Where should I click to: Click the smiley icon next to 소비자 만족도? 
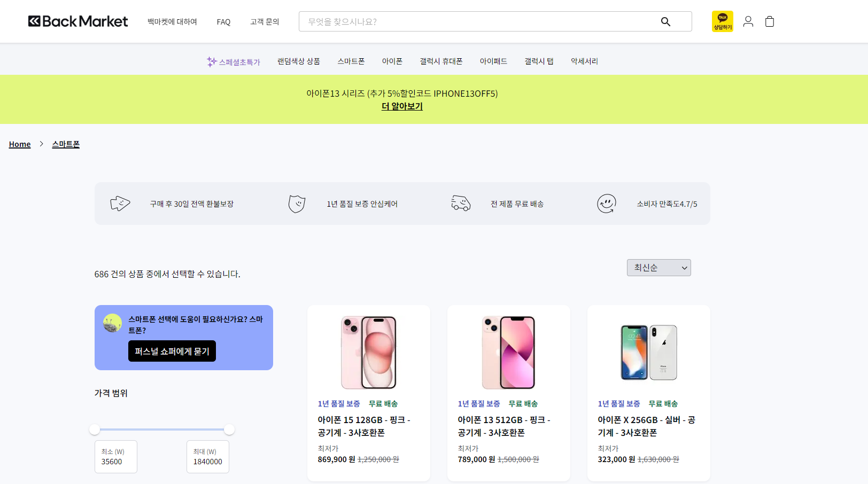[x=607, y=204]
